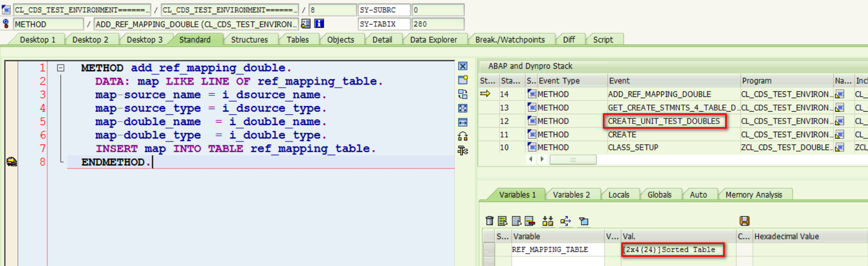Image resolution: width=868 pixels, height=266 pixels.
Task: Click the exchange tool icon beside the editor
Action: pos(463,94)
